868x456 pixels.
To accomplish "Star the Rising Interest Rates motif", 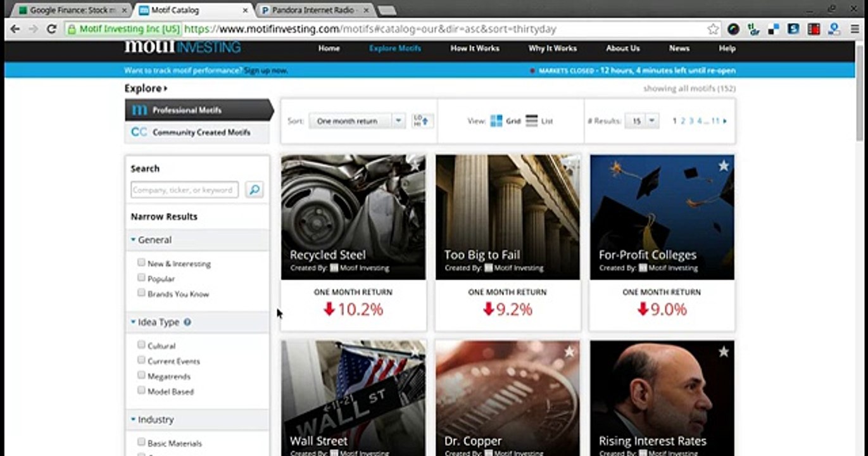I will tap(724, 351).
